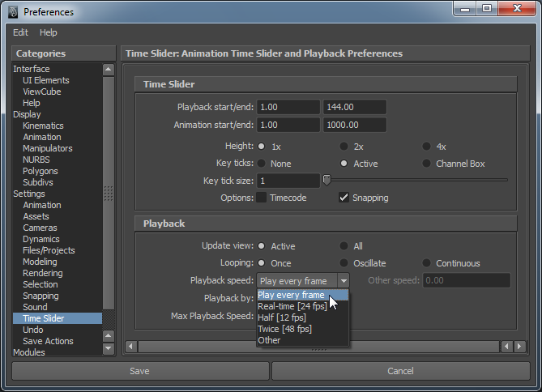The width and height of the screenshot is (542, 392).
Task: Enable the Timecode checkbox
Action: click(x=262, y=198)
